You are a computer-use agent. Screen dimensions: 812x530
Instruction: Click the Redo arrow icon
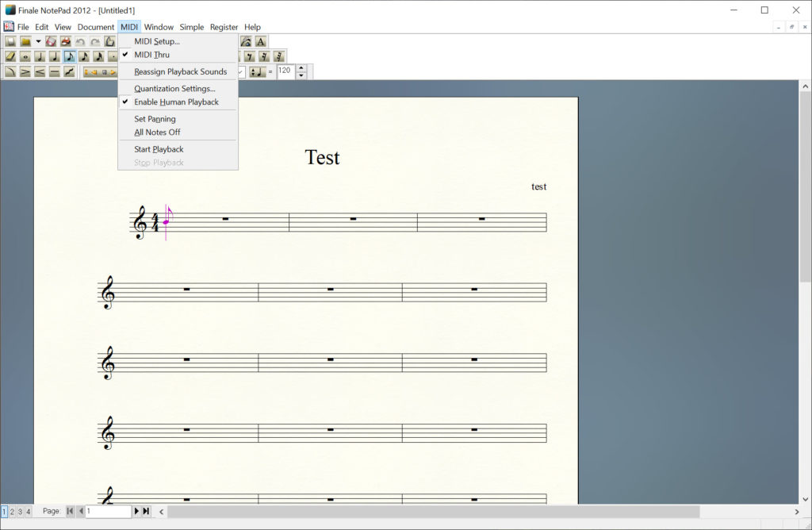[95, 41]
